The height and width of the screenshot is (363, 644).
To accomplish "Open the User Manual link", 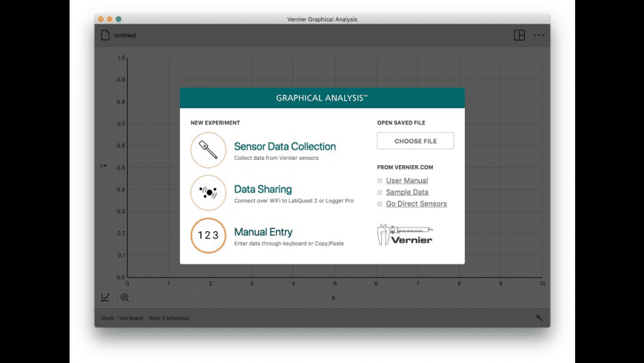I will tap(407, 181).
